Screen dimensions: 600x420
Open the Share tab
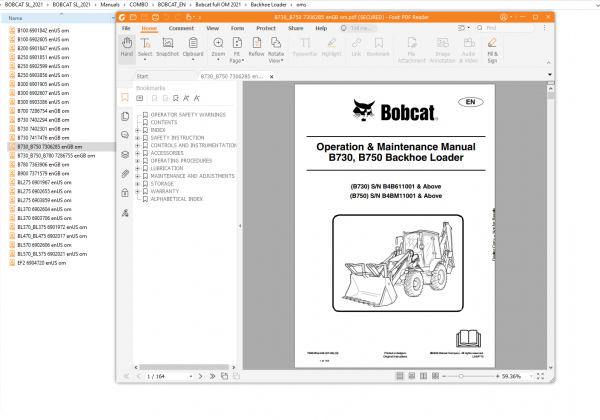point(295,28)
